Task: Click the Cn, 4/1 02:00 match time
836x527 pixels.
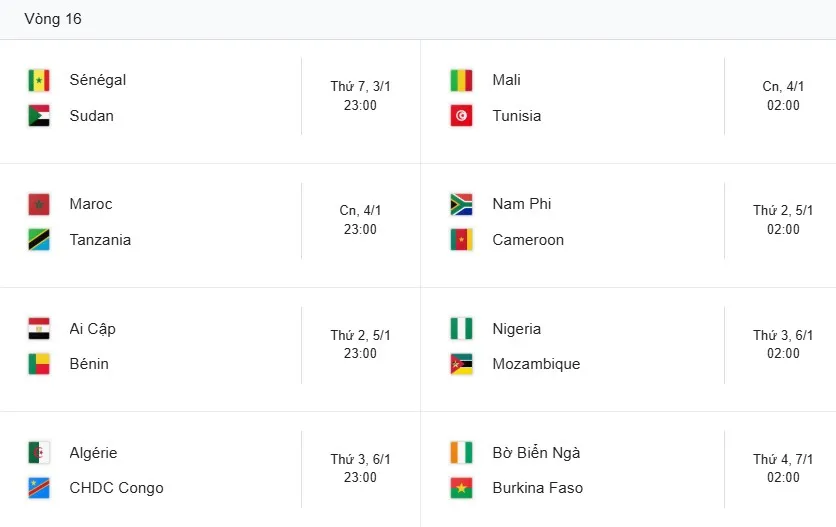Action: click(x=783, y=96)
